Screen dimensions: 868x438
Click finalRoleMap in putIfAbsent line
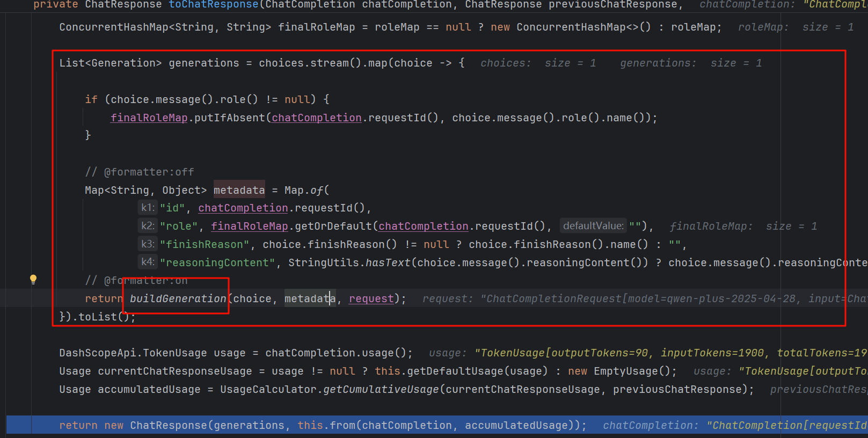click(149, 118)
